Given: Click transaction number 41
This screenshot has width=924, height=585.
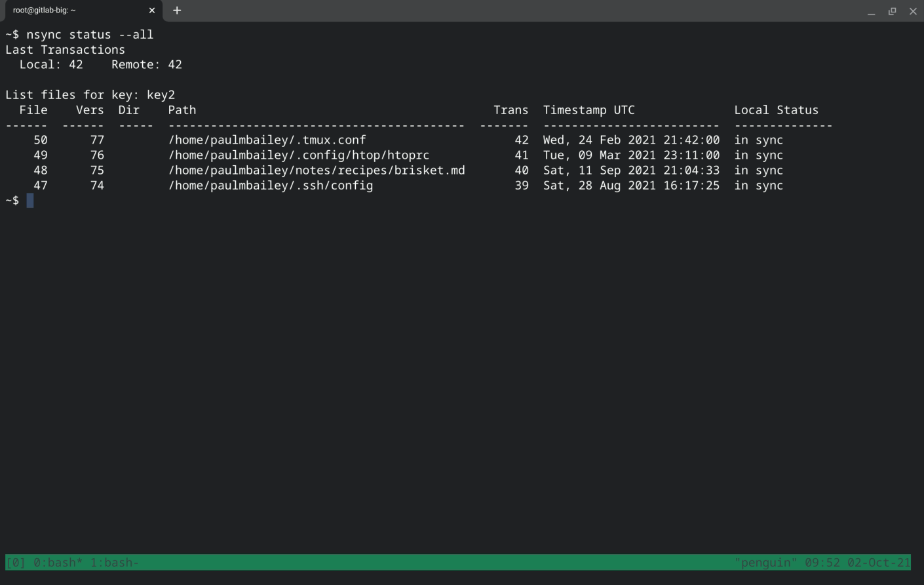Looking at the screenshot, I should point(522,155).
